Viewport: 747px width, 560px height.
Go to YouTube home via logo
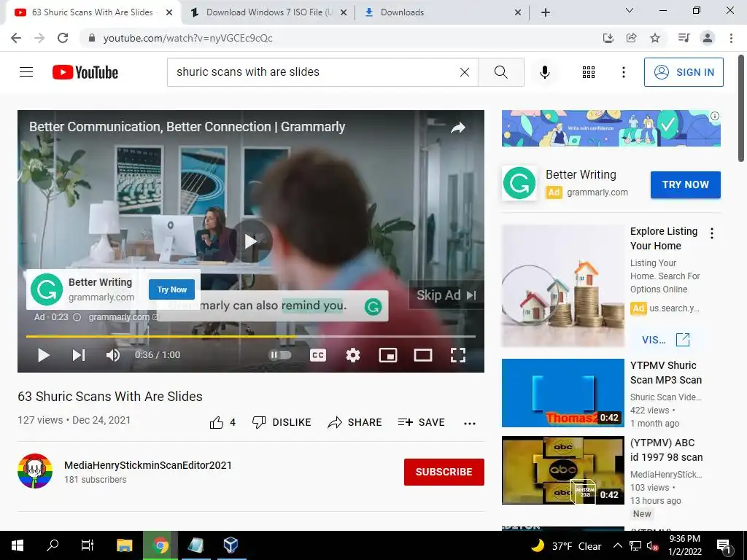(85, 72)
